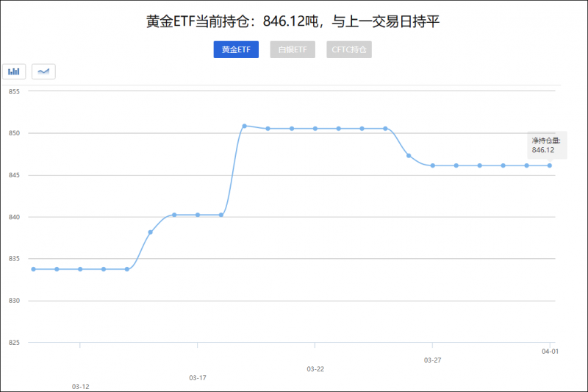Click the data point above 03-17

(198, 215)
